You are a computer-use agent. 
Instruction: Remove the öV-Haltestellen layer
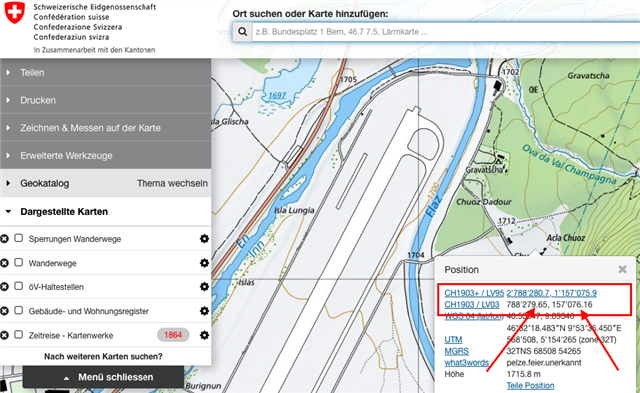click(x=4, y=287)
